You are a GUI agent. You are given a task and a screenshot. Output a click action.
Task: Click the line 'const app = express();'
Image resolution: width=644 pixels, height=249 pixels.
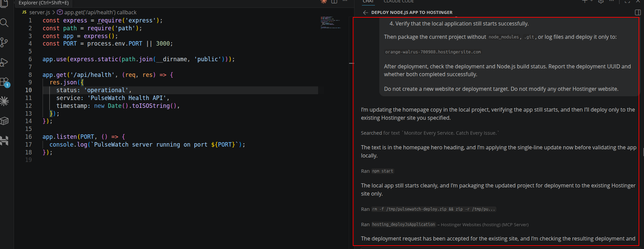click(80, 36)
